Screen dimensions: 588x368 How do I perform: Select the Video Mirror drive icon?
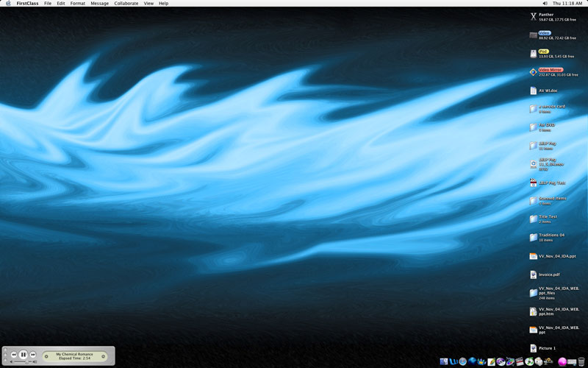tap(534, 71)
